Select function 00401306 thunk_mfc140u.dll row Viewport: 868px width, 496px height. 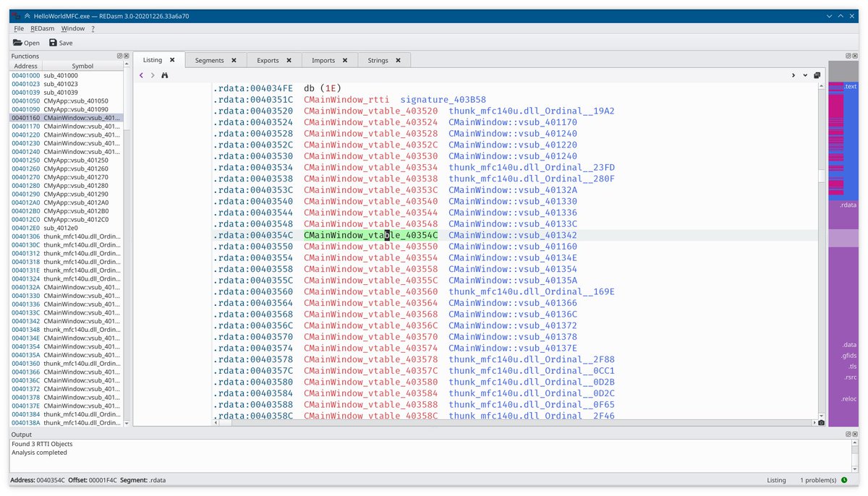(67, 236)
